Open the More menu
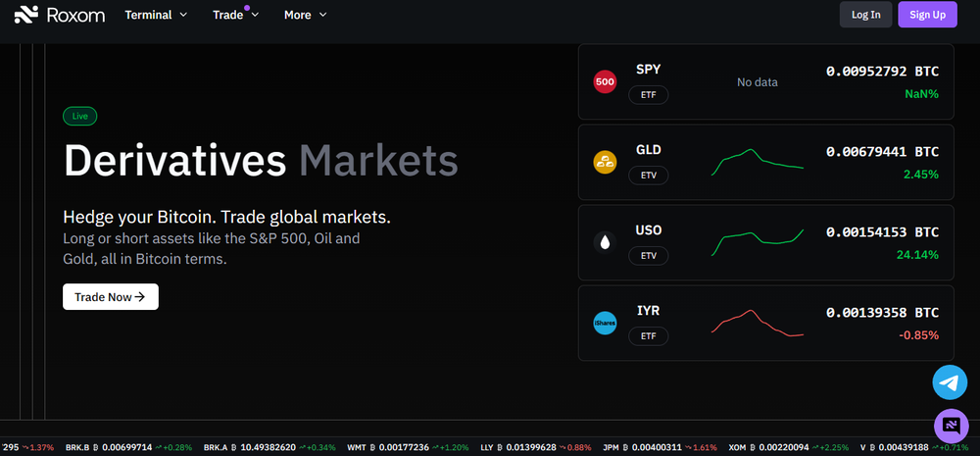Viewport: 980px width, 456px height. [306, 15]
